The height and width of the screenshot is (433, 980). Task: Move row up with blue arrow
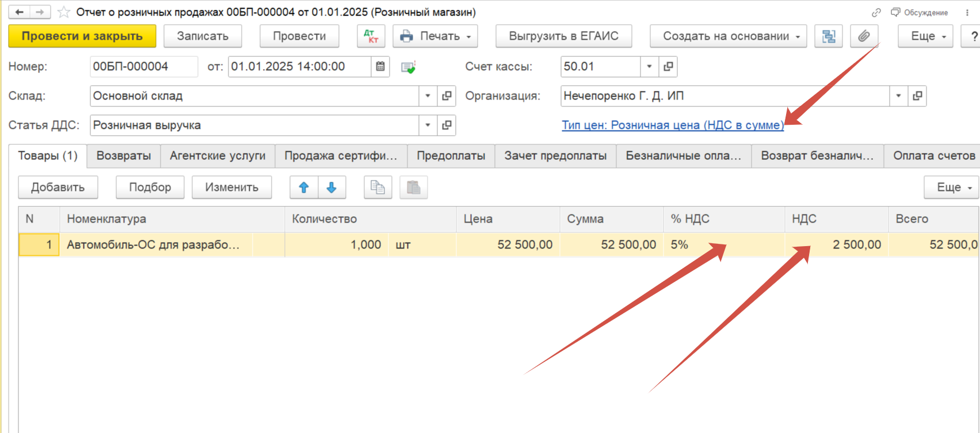[304, 187]
